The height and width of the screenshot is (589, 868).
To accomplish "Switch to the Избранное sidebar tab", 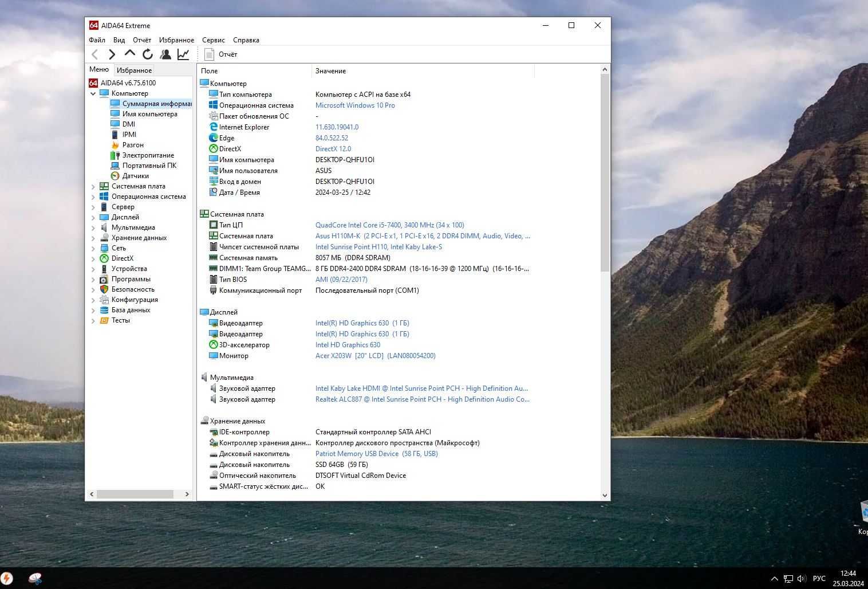I will tap(134, 70).
